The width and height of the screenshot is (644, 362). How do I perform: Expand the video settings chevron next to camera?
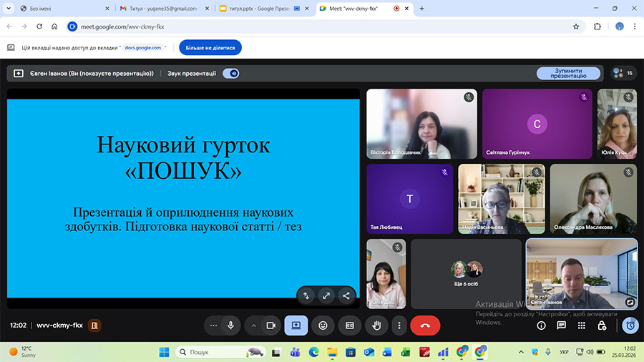pos(253,326)
